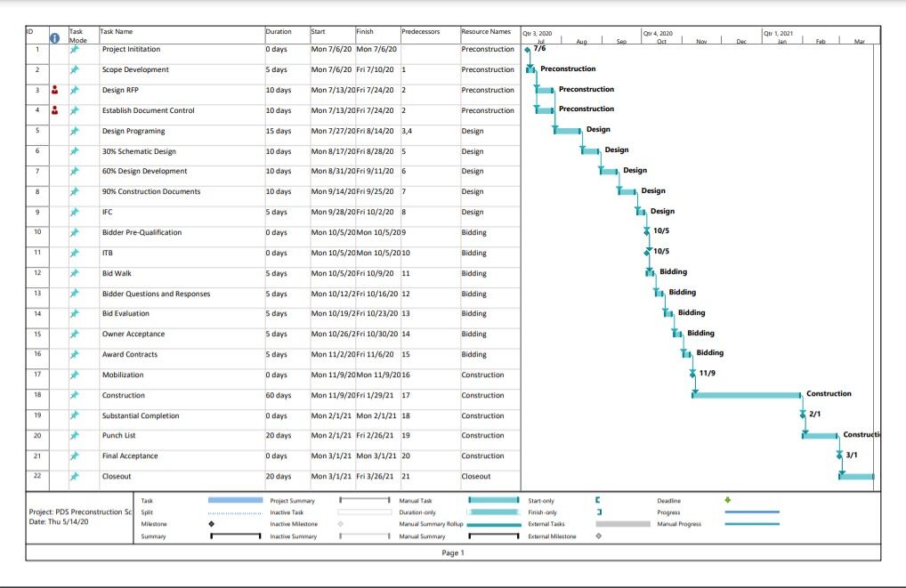The height and width of the screenshot is (588, 906).
Task: Click the black Milestone diamond in the legend
Action: click(212, 524)
